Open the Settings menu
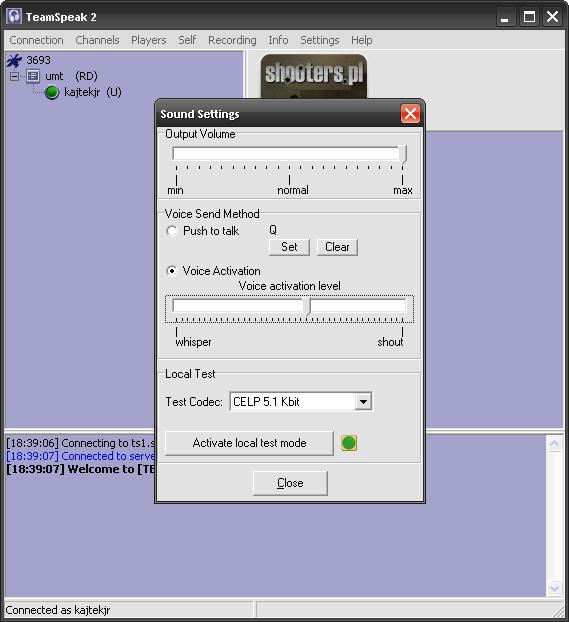 (320, 40)
